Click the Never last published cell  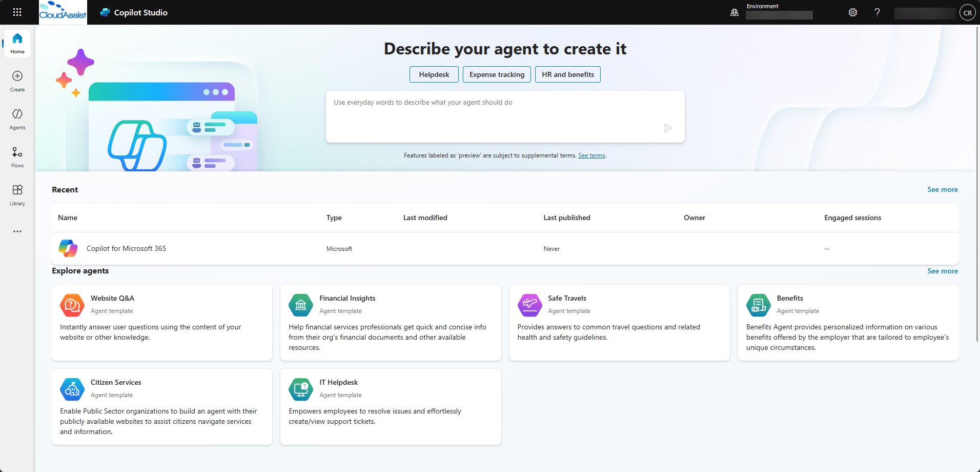[x=552, y=249]
